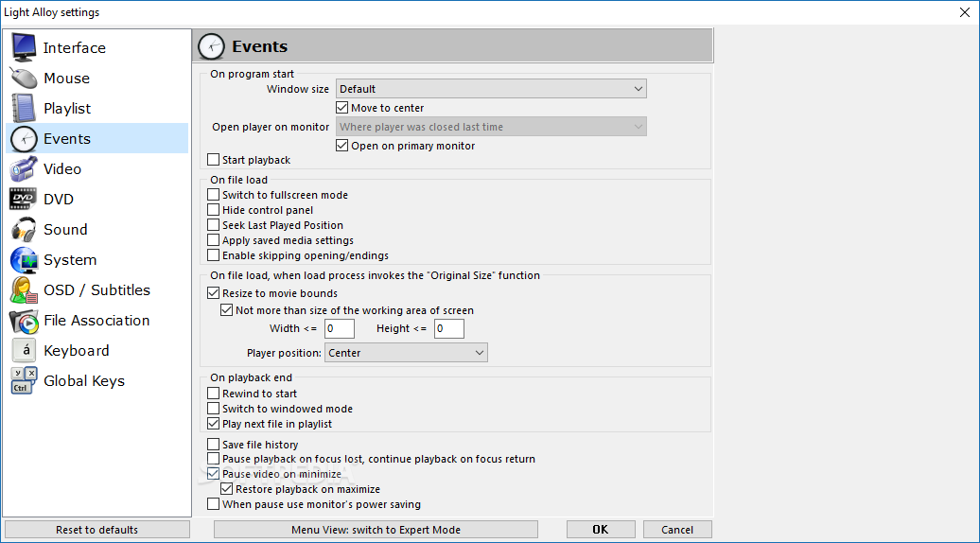Image resolution: width=980 pixels, height=543 pixels.
Task: Click the OSD / Subtitles person icon
Action: click(24, 289)
